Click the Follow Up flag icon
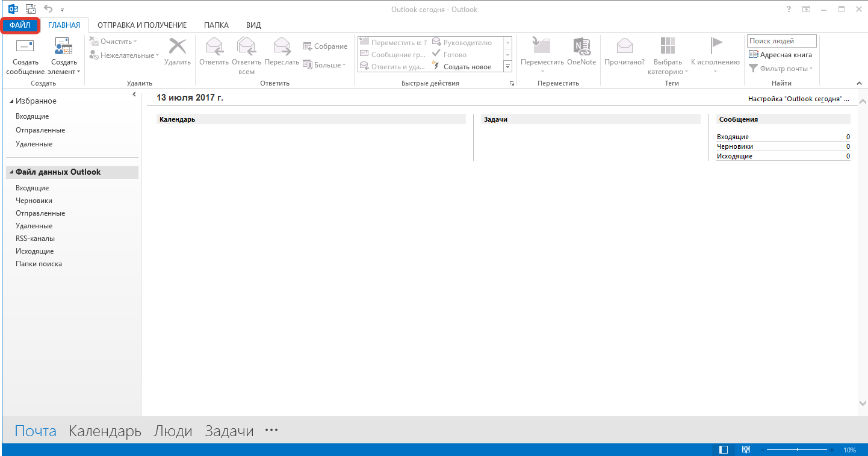This screenshot has width=868, height=456. pyautogui.click(x=715, y=46)
